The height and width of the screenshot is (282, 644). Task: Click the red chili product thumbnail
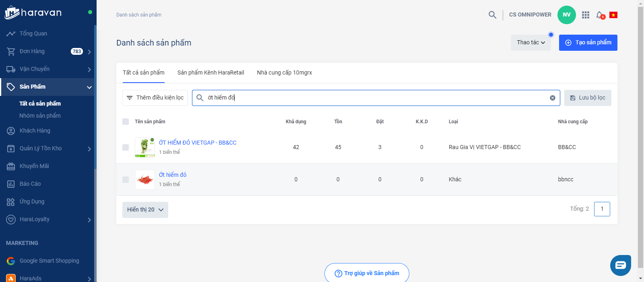coord(145,180)
